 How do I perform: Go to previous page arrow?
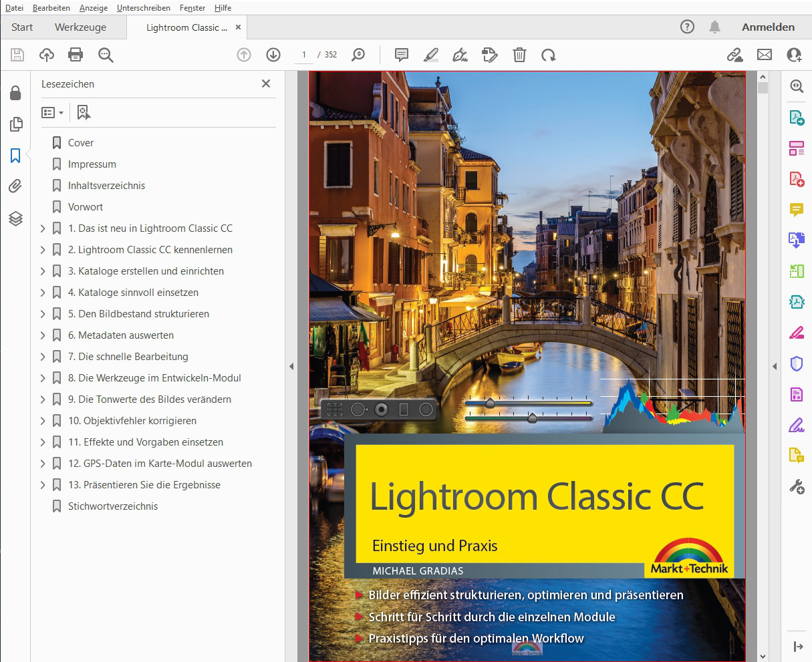(x=244, y=55)
